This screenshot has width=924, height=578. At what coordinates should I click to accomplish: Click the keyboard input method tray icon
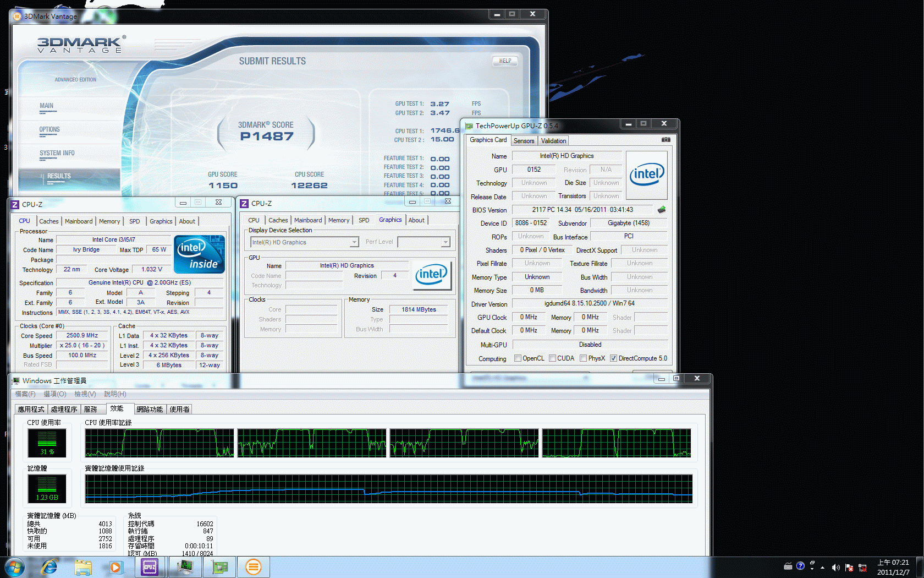point(788,566)
